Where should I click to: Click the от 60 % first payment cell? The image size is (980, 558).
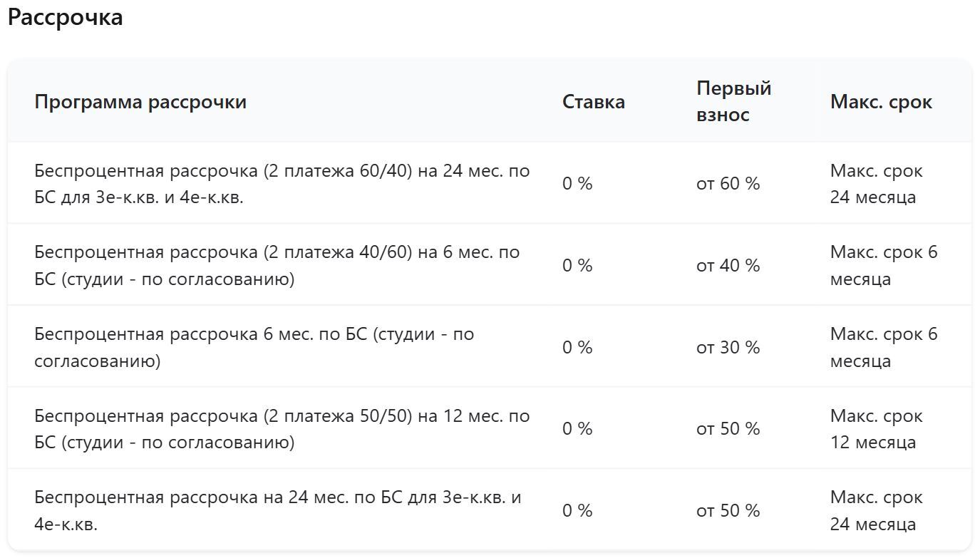point(728,184)
